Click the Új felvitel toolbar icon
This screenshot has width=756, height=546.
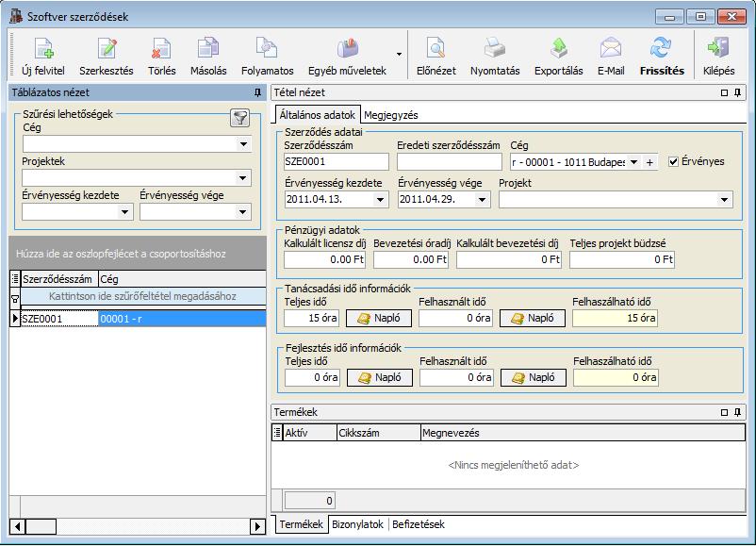pos(44,49)
